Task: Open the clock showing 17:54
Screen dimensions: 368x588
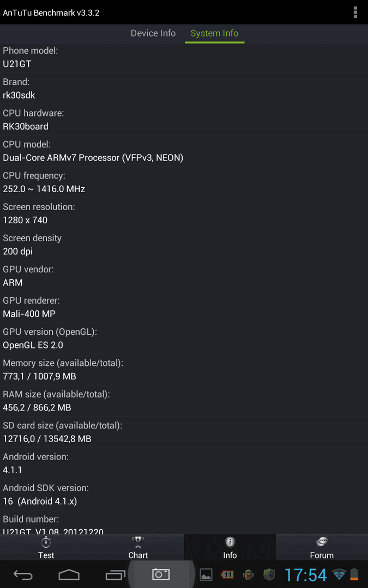Action: (306, 575)
